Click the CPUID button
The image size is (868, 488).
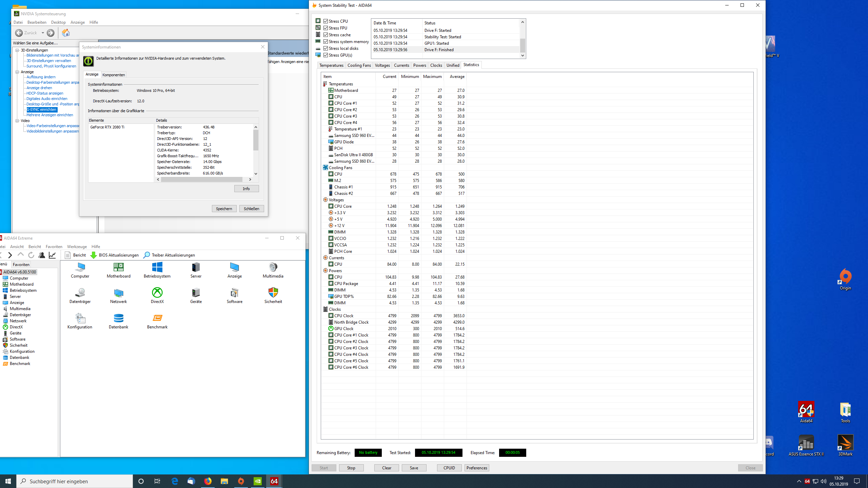pyautogui.click(x=449, y=468)
